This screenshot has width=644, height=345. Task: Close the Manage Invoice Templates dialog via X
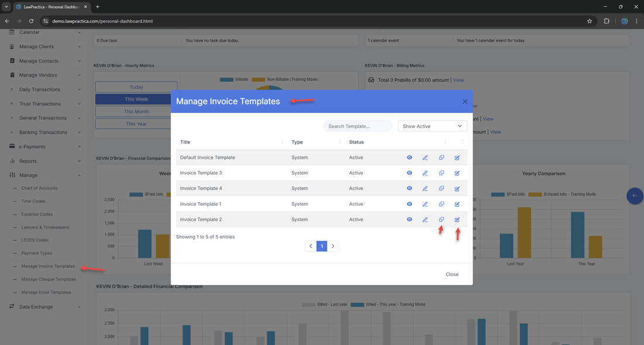(x=465, y=102)
